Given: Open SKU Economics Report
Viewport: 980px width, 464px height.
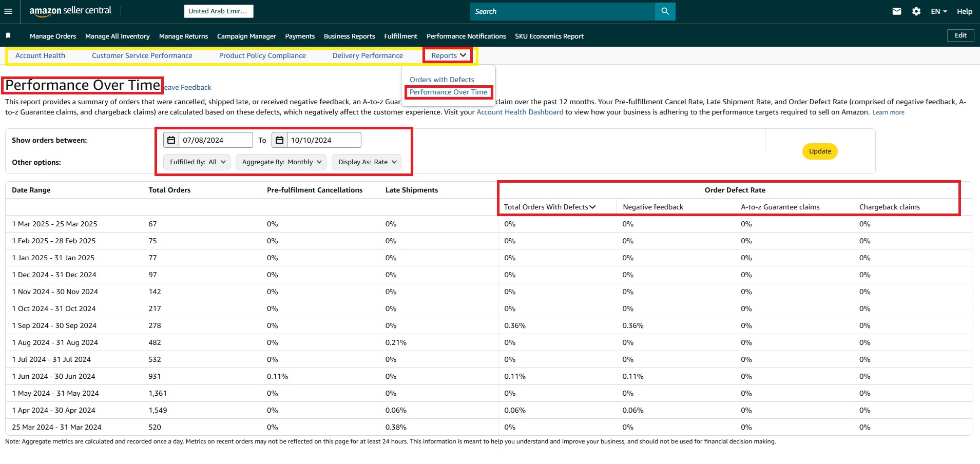Looking at the screenshot, I should [549, 36].
